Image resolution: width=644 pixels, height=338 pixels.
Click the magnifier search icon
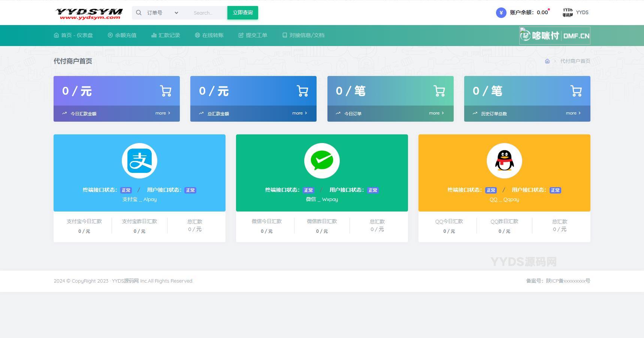point(139,13)
